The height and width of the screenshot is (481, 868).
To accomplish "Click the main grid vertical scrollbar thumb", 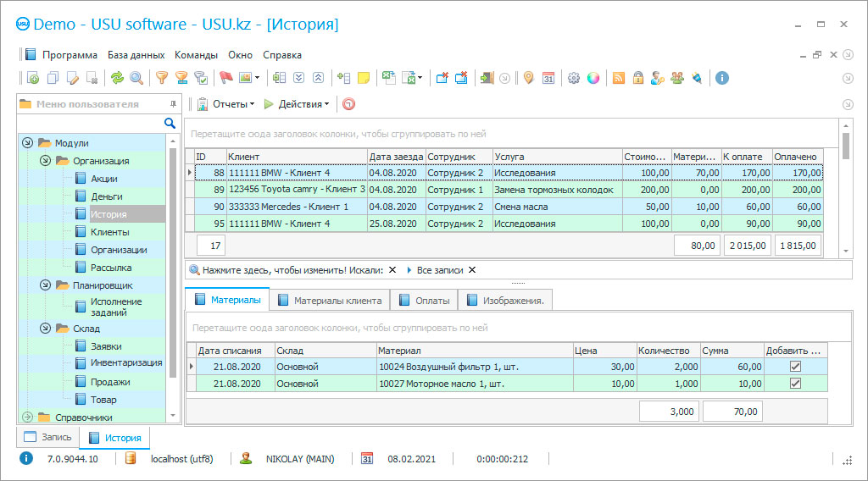I will (845, 147).
